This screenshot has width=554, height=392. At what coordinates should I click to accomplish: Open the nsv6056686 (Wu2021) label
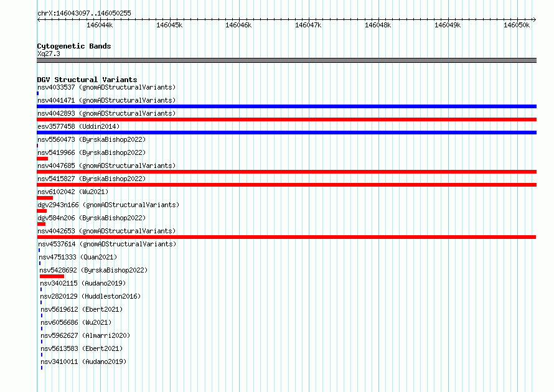[76, 322]
